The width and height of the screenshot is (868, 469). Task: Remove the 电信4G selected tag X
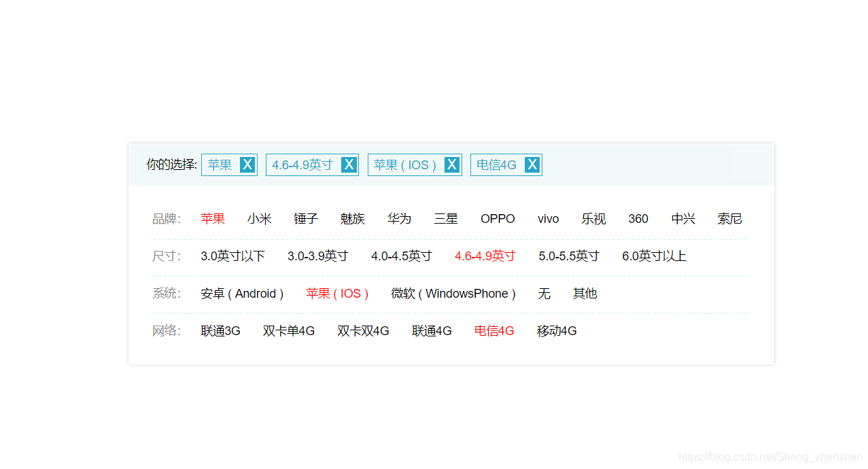pyautogui.click(x=532, y=164)
